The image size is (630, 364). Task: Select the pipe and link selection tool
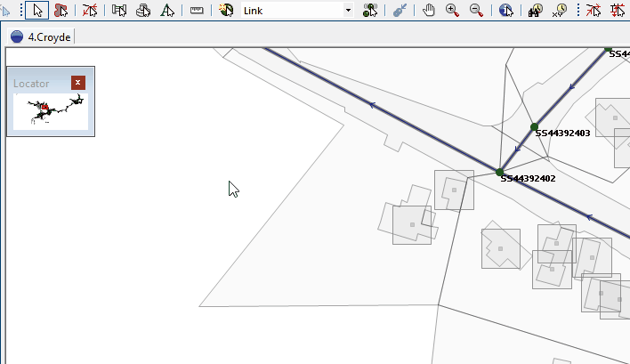click(119, 11)
